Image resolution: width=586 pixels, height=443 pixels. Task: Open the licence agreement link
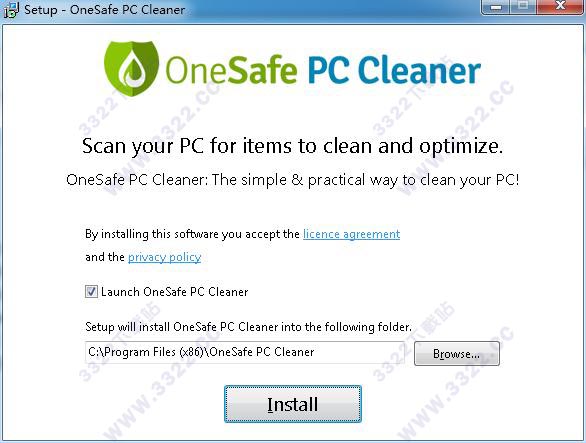(x=351, y=234)
